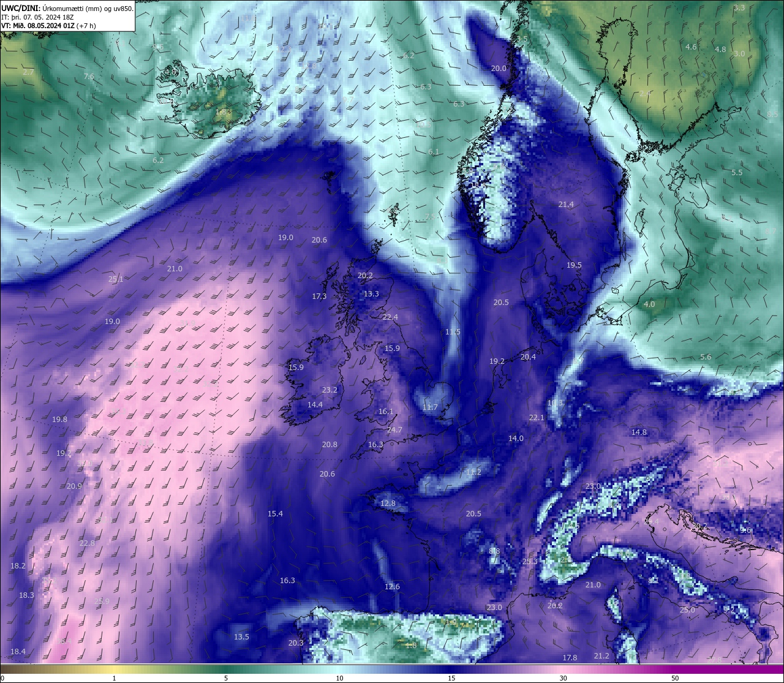
Task: Click the 12.6 value label
Action: (392, 586)
